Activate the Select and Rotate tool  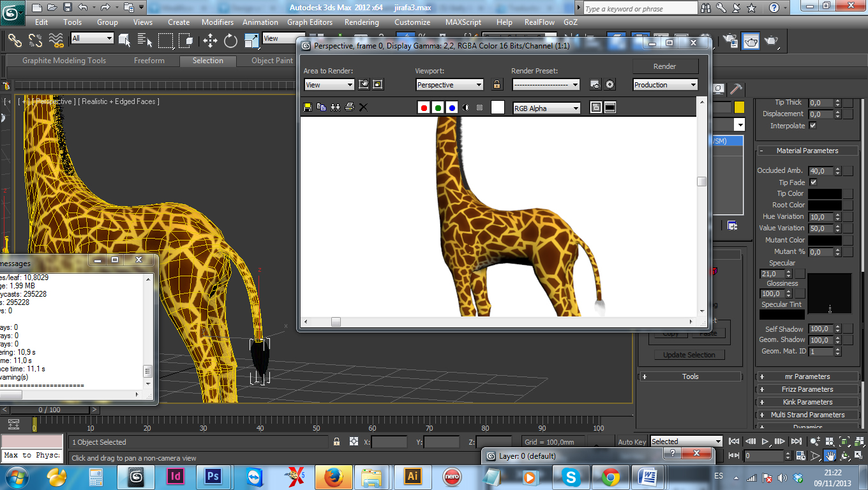point(230,41)
